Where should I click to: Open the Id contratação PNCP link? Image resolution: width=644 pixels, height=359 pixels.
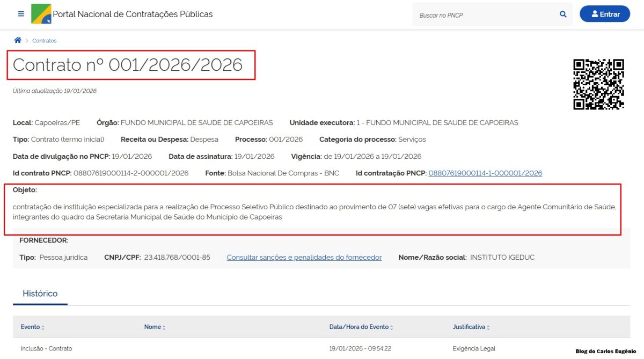pos(485,173)
